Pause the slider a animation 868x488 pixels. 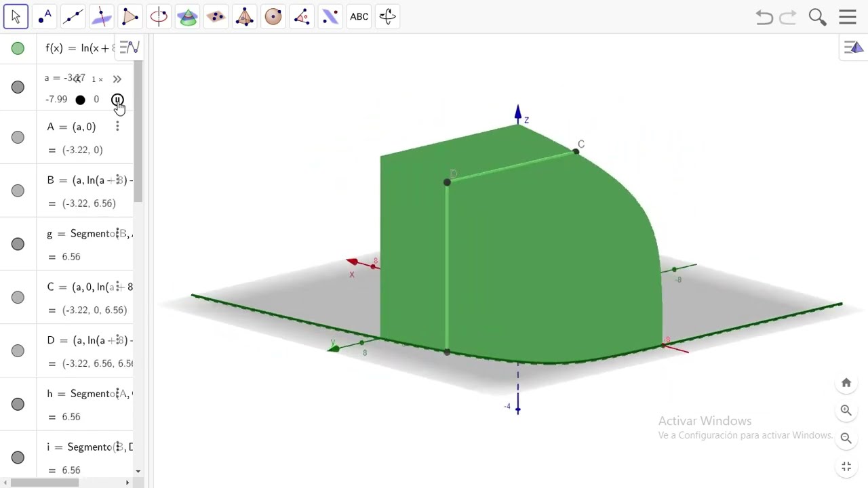pos(117,100)
